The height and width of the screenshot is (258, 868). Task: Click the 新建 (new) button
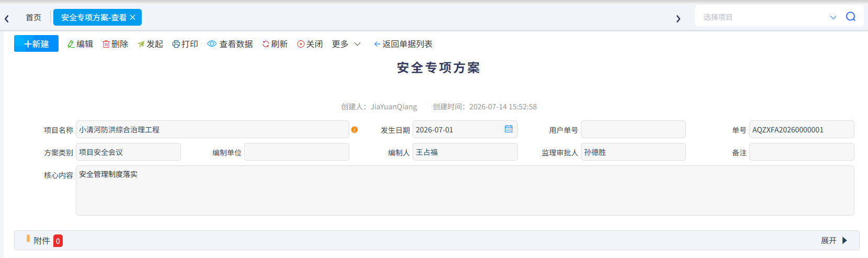pyautogui.click(x=36, y=44)
